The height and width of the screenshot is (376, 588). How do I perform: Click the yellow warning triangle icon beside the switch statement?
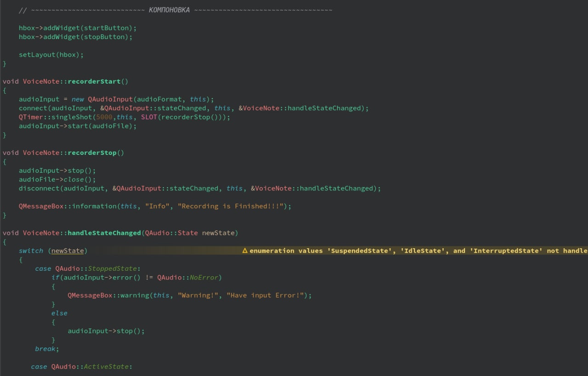(245, 251)
